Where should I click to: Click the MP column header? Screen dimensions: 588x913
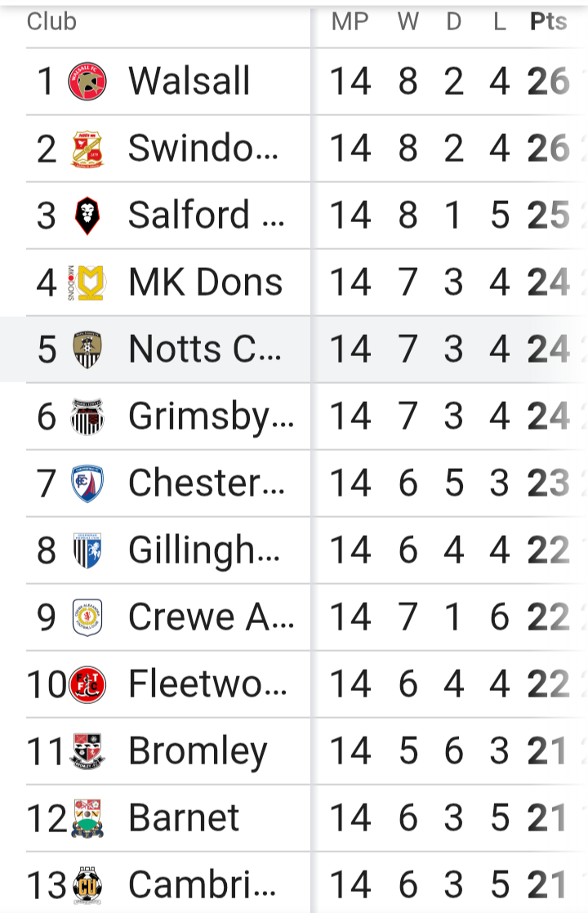[350, 22]
